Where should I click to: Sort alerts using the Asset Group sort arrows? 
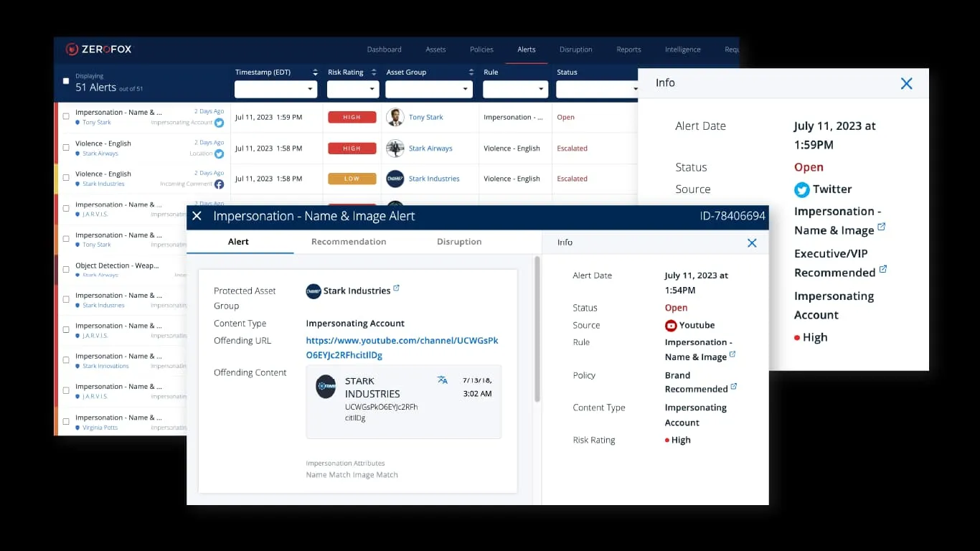(471, 72)
